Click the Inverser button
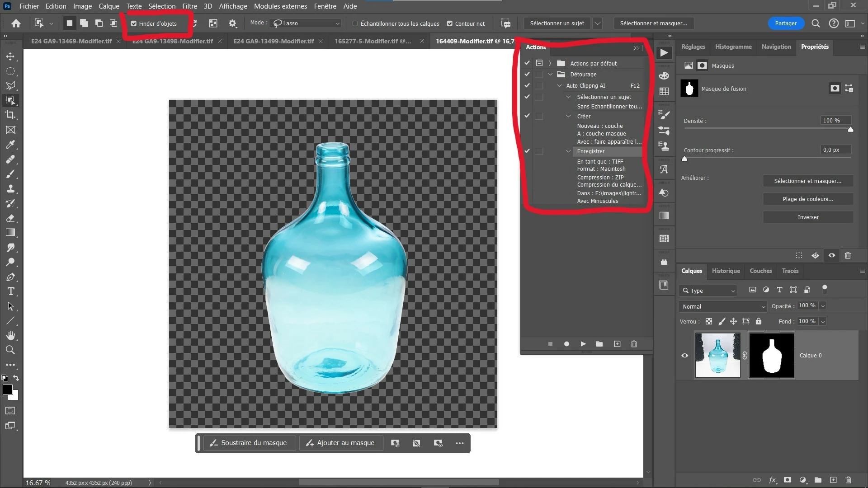The height and width of the screenshot is (488, 868). pyautogui.click(x=808, y=217)
